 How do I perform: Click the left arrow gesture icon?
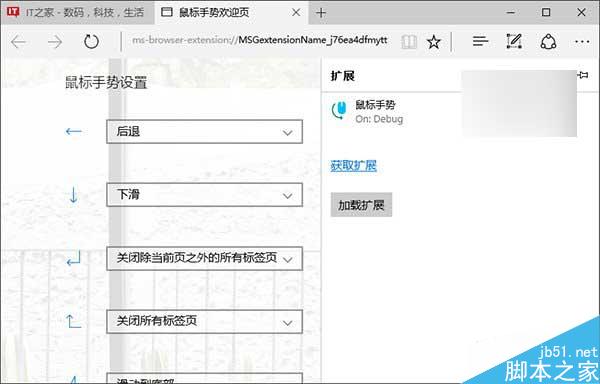tap(73, 132)
